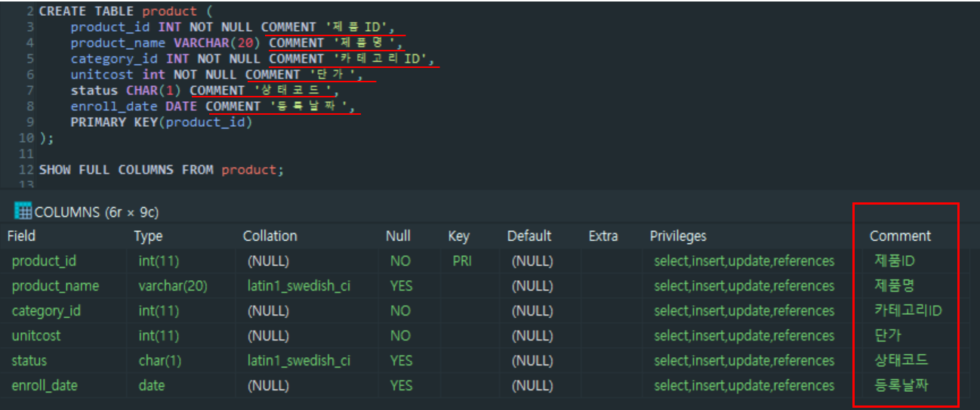Click enroll_date in the SQL editor

click(x=114, y=106)
